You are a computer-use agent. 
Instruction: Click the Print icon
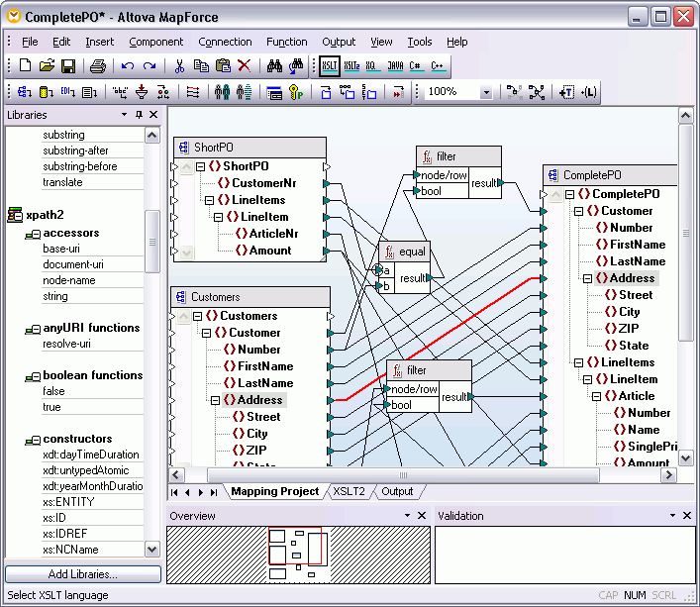pos(98,66)
